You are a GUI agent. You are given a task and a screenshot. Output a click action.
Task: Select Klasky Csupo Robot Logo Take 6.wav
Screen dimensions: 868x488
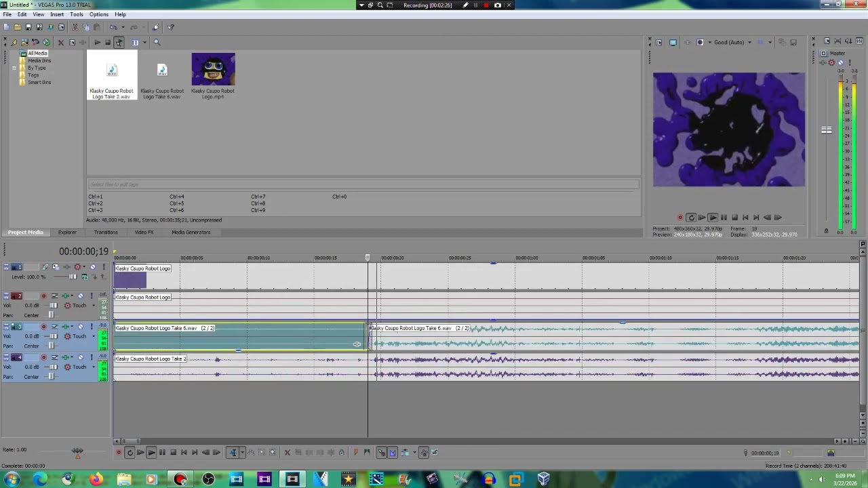(x=162, y=76)
